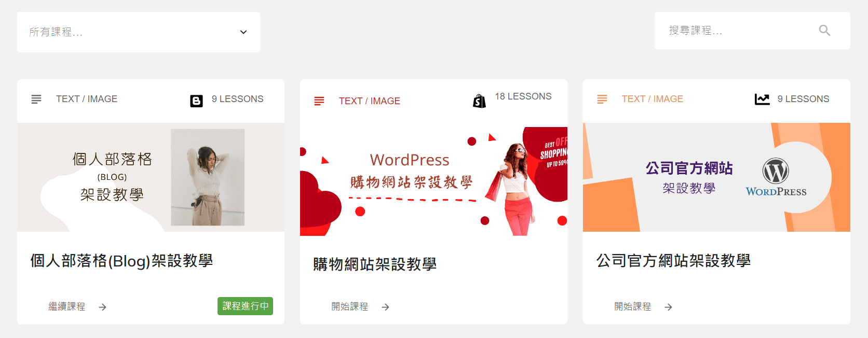The width and height of the screenshot is (868, 338).
Task: Click red TEXT / IMAGE label on shopping card
Action: coord(370,101)
